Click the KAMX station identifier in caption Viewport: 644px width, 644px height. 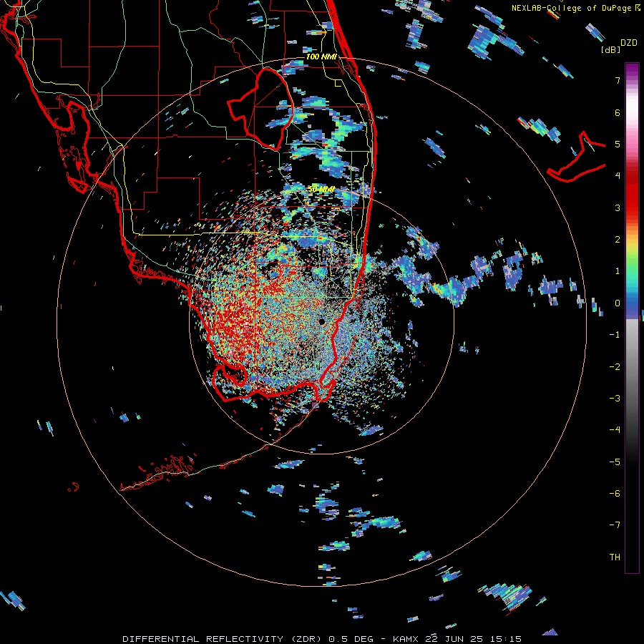405,639
